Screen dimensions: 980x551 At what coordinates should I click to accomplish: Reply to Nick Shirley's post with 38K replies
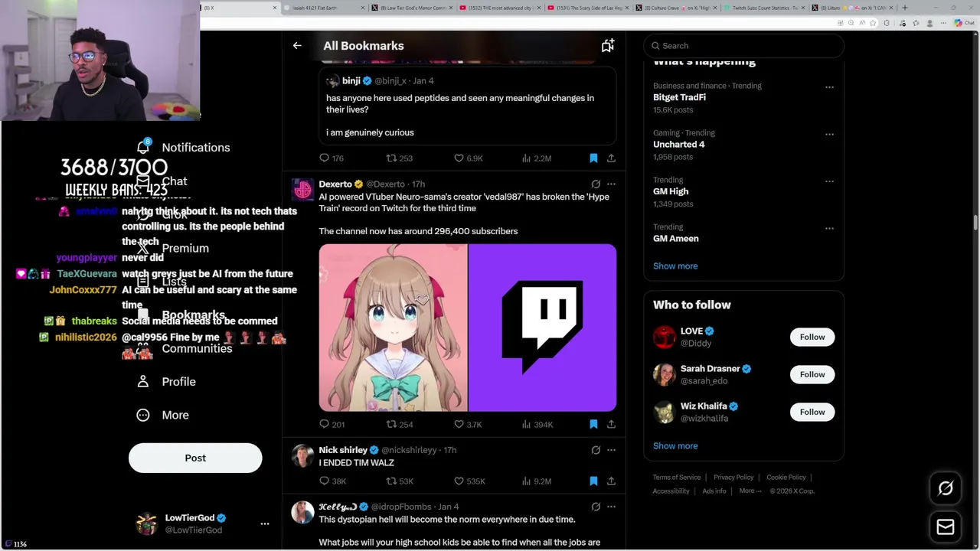tap(332, 481)
